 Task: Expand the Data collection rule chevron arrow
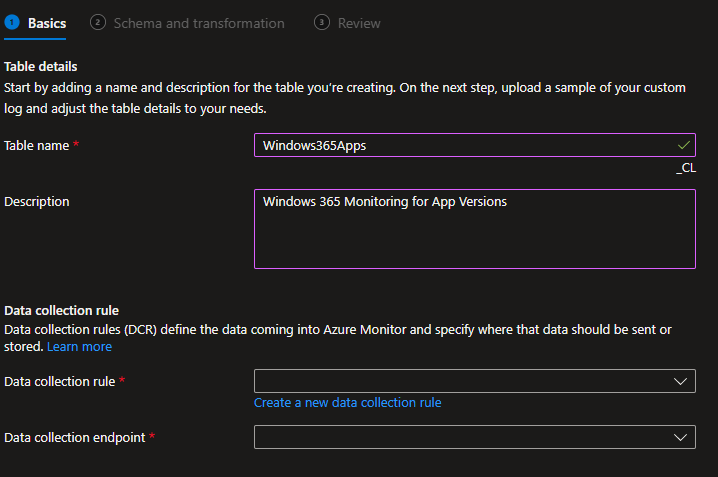[682, 381]
